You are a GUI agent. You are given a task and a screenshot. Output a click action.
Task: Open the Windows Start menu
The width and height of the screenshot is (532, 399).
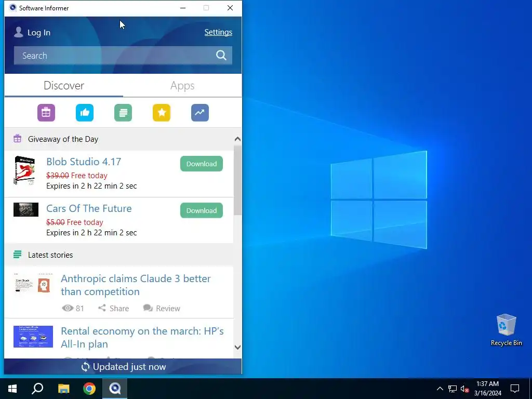point(12,389)
